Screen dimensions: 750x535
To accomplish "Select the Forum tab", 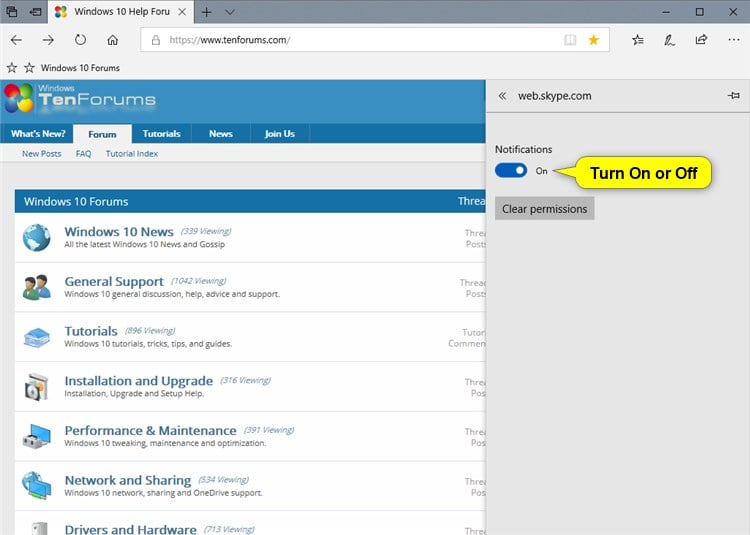I will coord(102,134).
